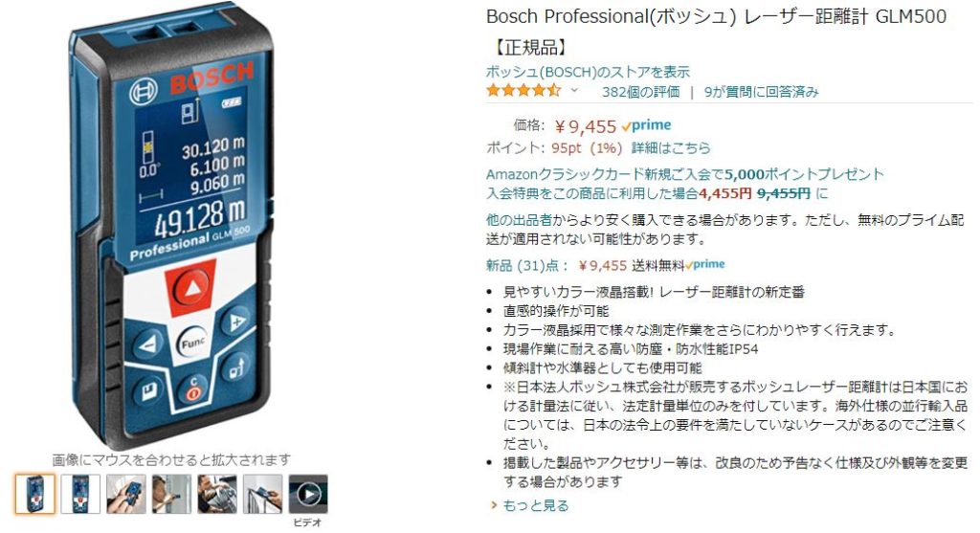Visit the ボッシュ(BOSCH)のストアを表示 link
980x533 pixels.
tap(589, 72)
